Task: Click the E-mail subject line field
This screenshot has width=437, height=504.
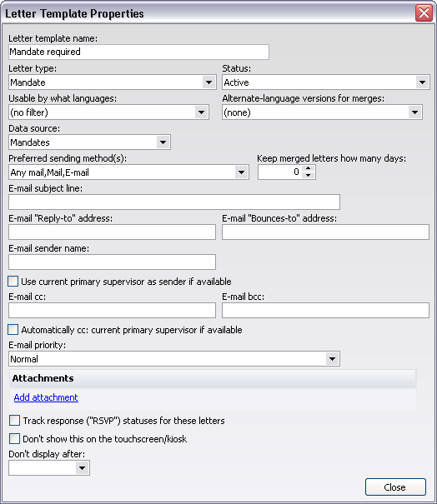Action: point(174,202)
